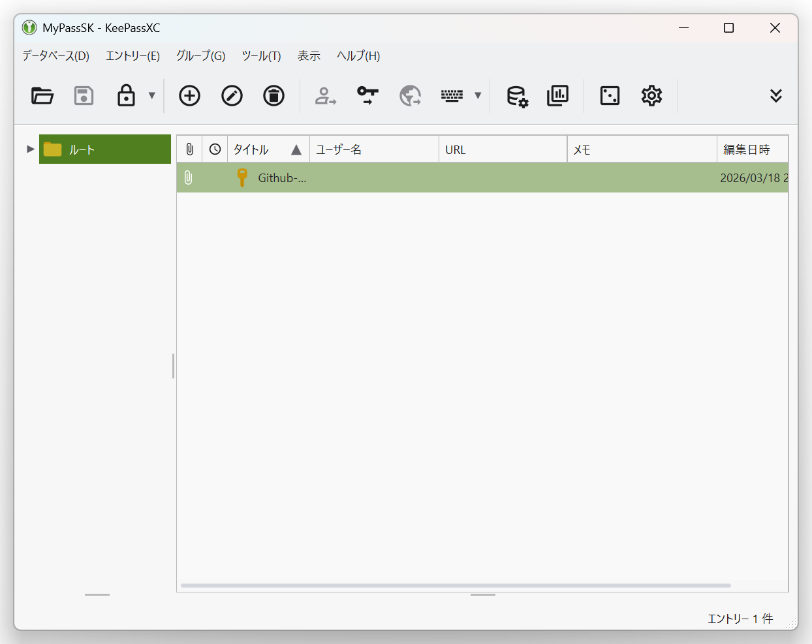The image size is (812, 644).
Task: Open application settings gear icon
Action: 651,96
